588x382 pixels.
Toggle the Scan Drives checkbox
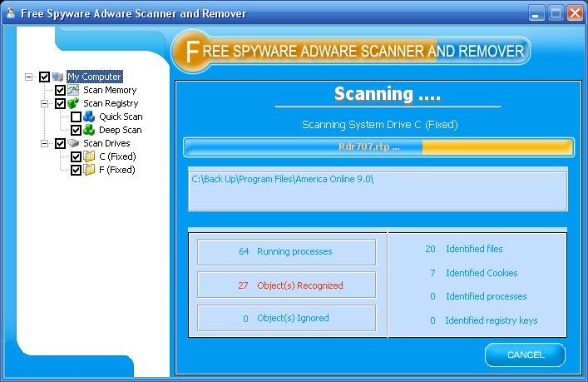[61, 143]
